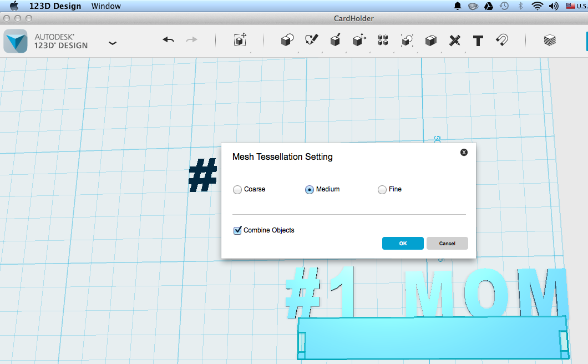Open the application menu chevron beside 123D Design
Image resolution: width=588 pixels, height=364 pixels.
[113, 43]
